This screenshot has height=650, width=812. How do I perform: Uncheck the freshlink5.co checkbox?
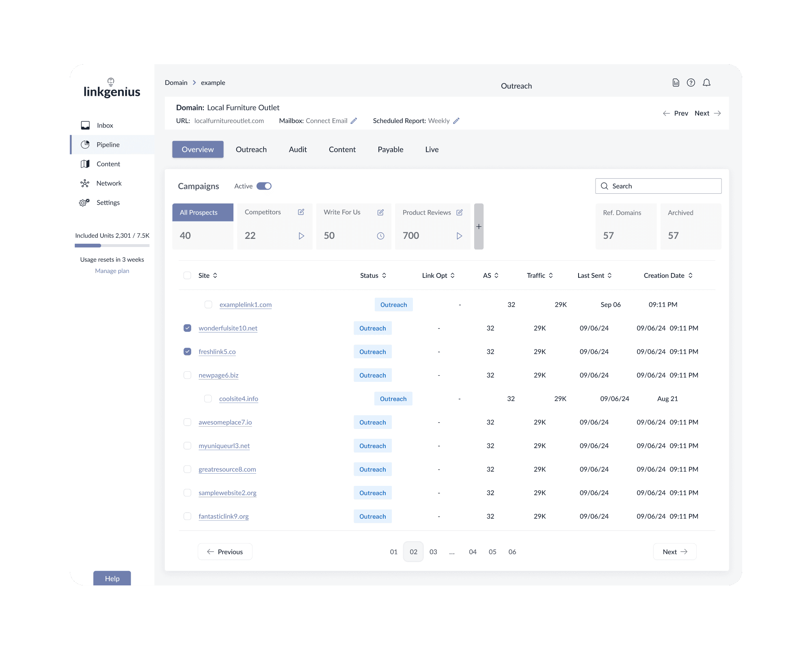point(187,351)
